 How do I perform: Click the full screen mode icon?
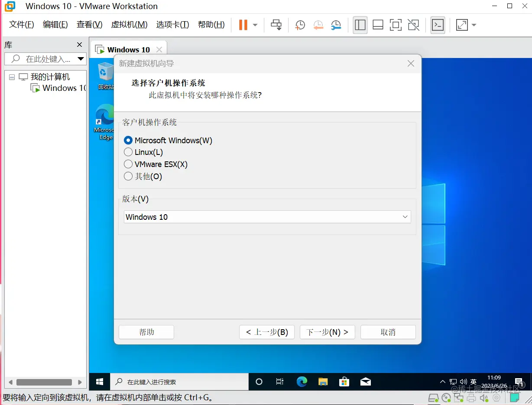396,25
